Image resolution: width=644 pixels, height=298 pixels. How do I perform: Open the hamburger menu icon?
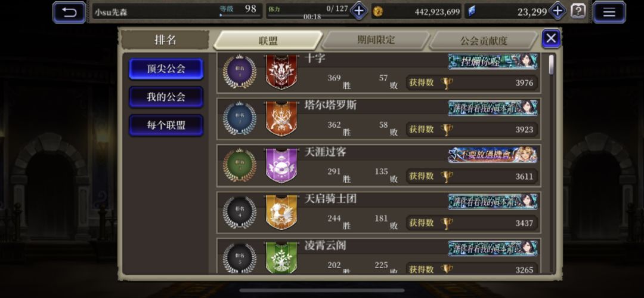609,12
